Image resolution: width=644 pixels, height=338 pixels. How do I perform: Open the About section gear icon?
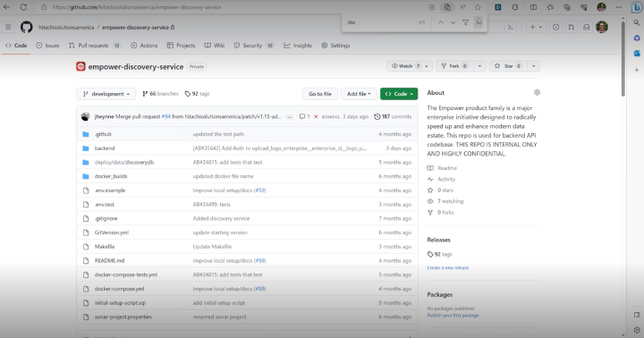pos(537,92)
